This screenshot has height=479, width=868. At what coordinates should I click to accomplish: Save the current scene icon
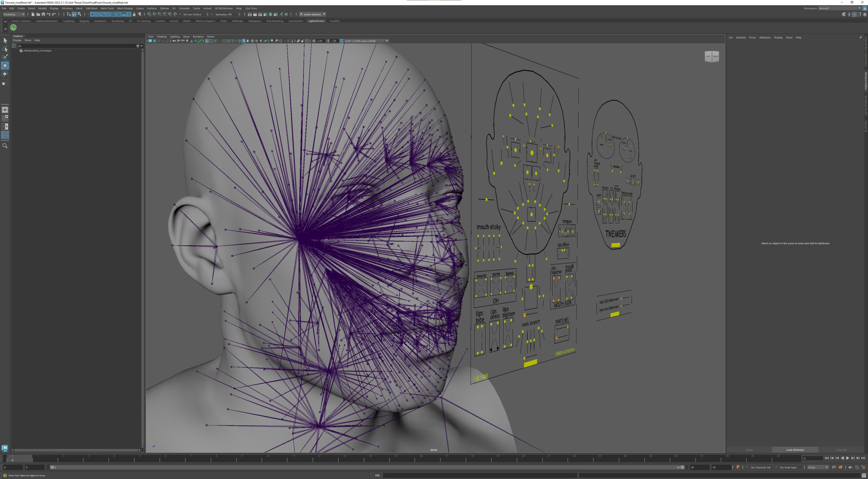point(43,14)
